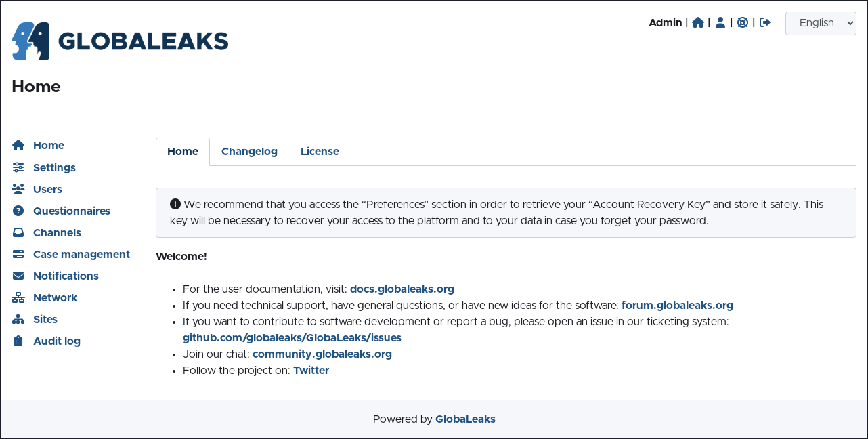This screenshot has width=868, height=439.
Task: Click the Audit log clipboard icon
Action: point(18,341)
